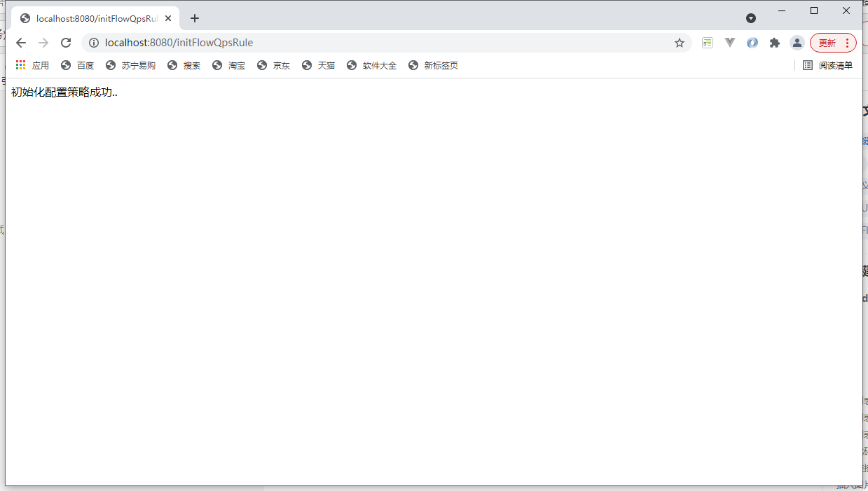Close the Chrome window
Image resolution: width=868 pixels, height=491 pixels.
pyautogui.click(x=846, y=11)
